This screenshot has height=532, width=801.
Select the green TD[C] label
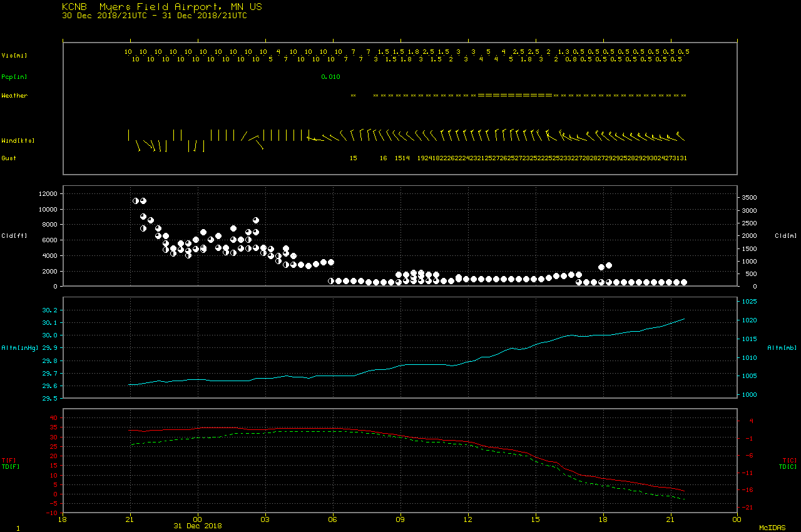pos(787,466)
